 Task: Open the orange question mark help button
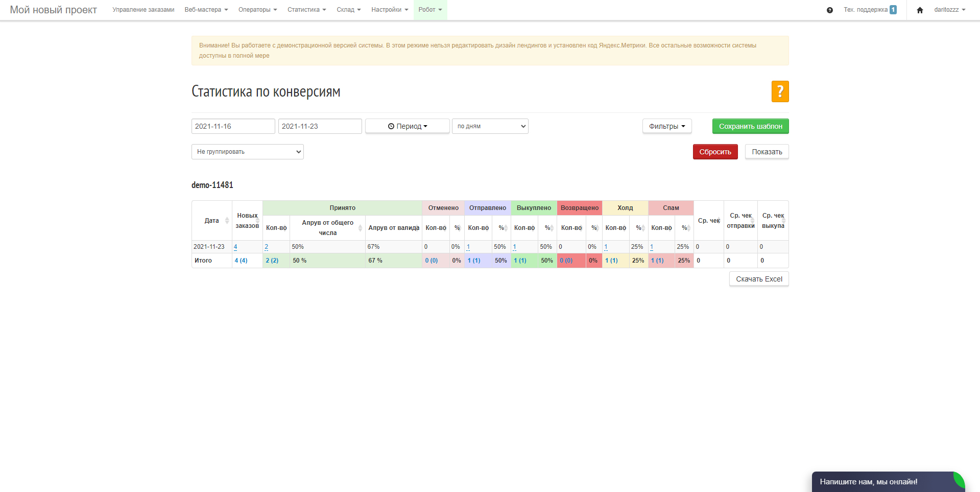[780, 91]
